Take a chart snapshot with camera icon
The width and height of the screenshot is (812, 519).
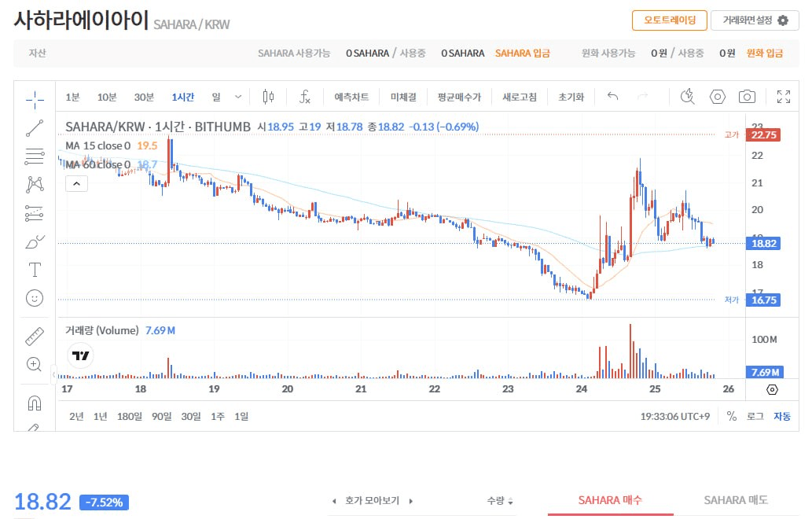pyautogui.click(x=747, y=97)
